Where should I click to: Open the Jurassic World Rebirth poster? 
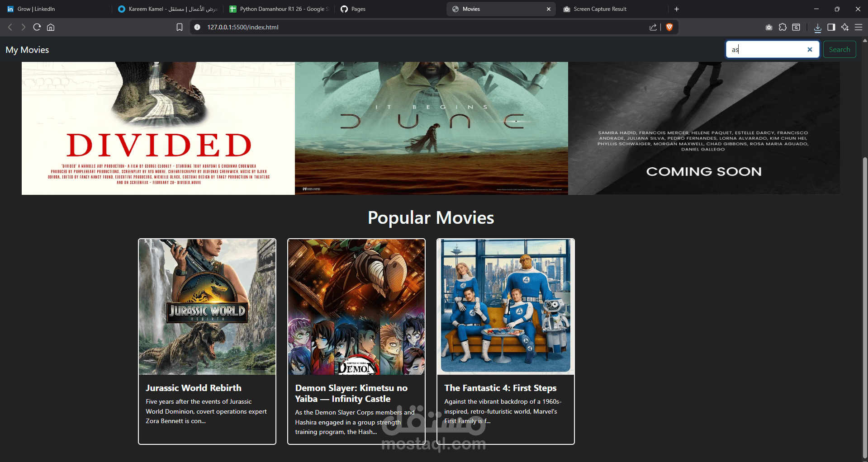click(207, 307)
